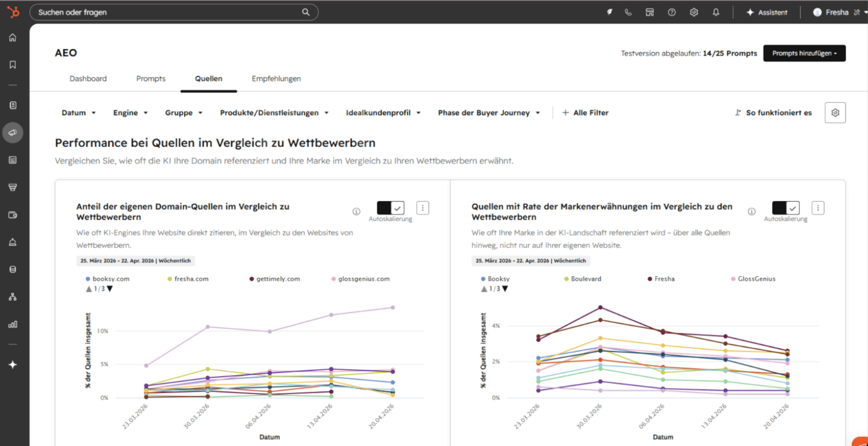Open the Engine filter dropdown
Screen dimensions: 868x446
[x=131, y=113]
